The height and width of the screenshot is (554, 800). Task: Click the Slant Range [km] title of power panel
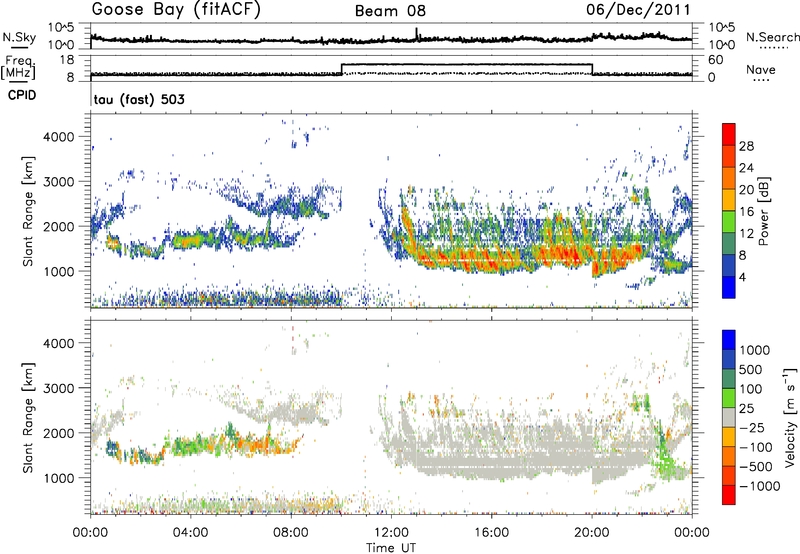tap(27, 211)
